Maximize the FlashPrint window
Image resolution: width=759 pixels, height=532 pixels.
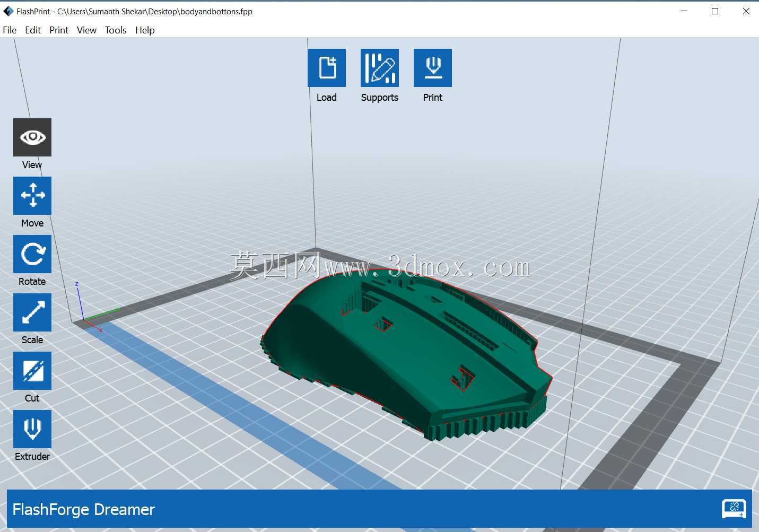[x=715, y=11]
